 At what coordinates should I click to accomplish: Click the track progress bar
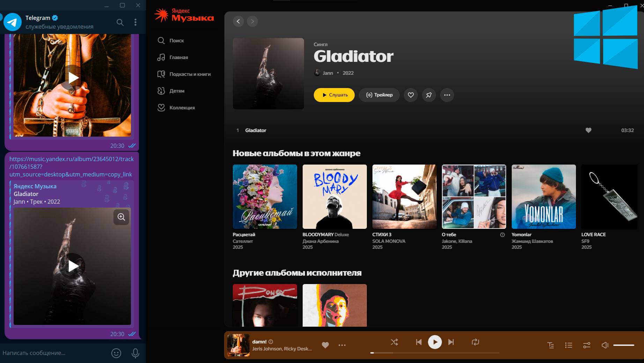tap(435, 353)
